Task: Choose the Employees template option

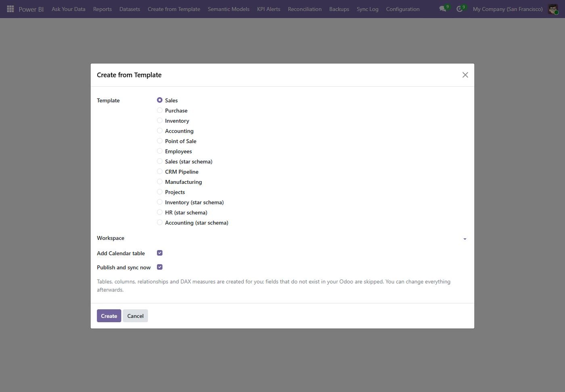Action: point(160,151)
